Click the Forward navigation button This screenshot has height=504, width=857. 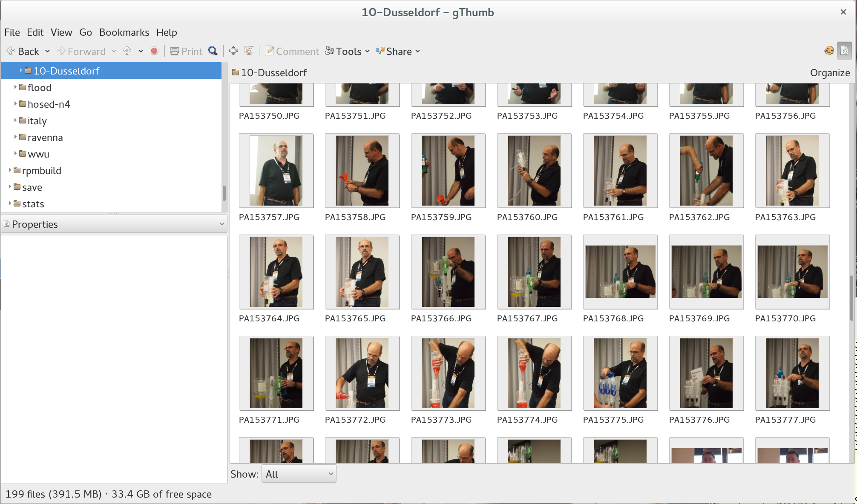81,52
